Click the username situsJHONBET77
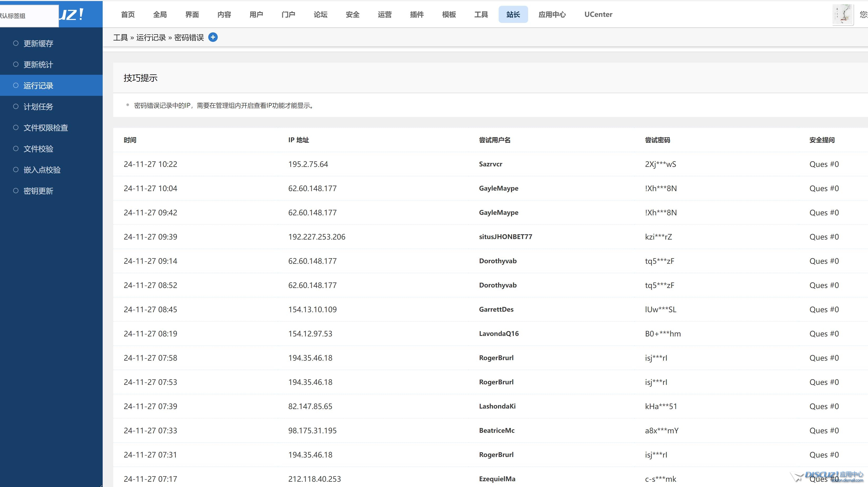 (505, 237)
